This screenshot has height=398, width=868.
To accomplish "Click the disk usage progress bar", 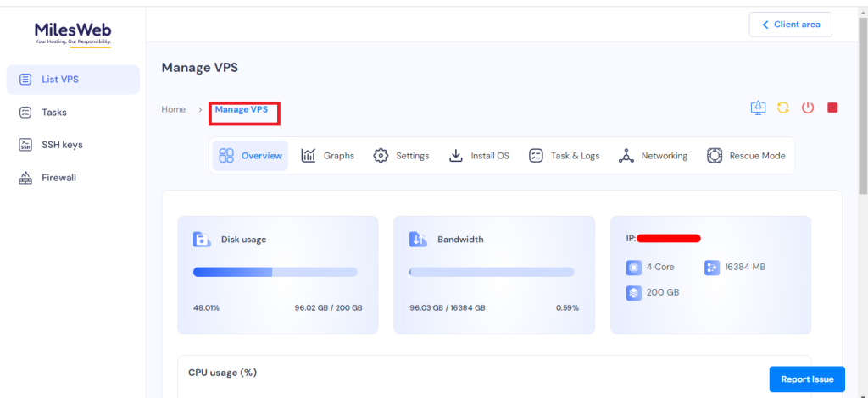I will coord(275,272).
